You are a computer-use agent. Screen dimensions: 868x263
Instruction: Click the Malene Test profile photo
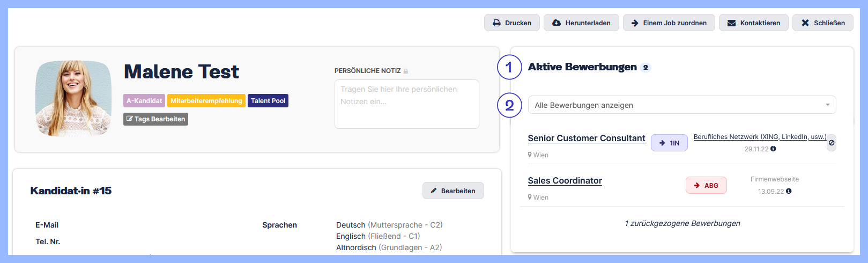(x=73, y=98)
